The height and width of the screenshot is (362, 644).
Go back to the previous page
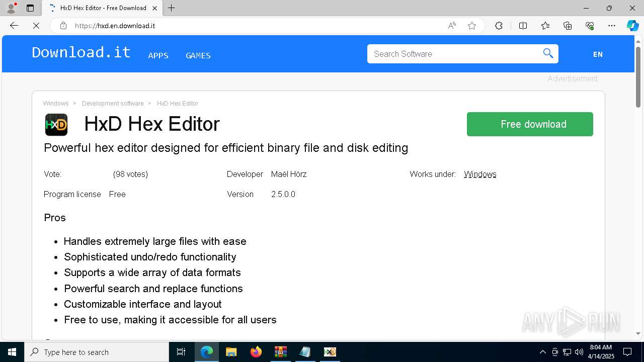tap(14, 26)
